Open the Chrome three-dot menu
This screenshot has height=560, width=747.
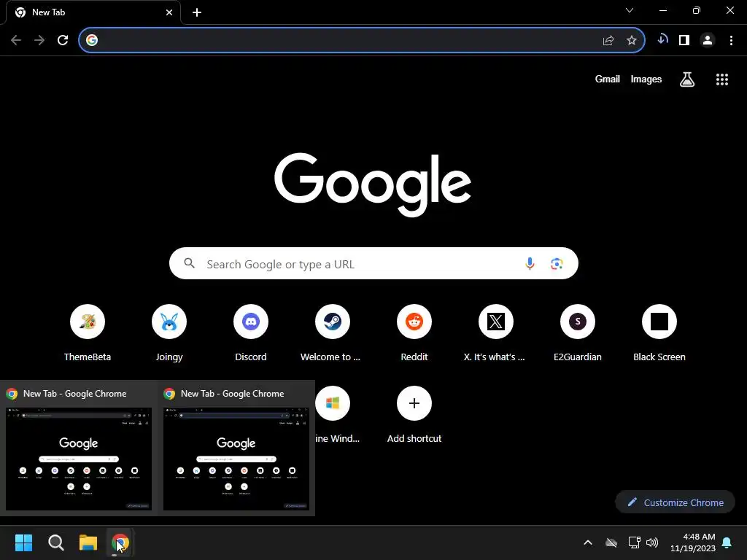click(x=731, y=40)
